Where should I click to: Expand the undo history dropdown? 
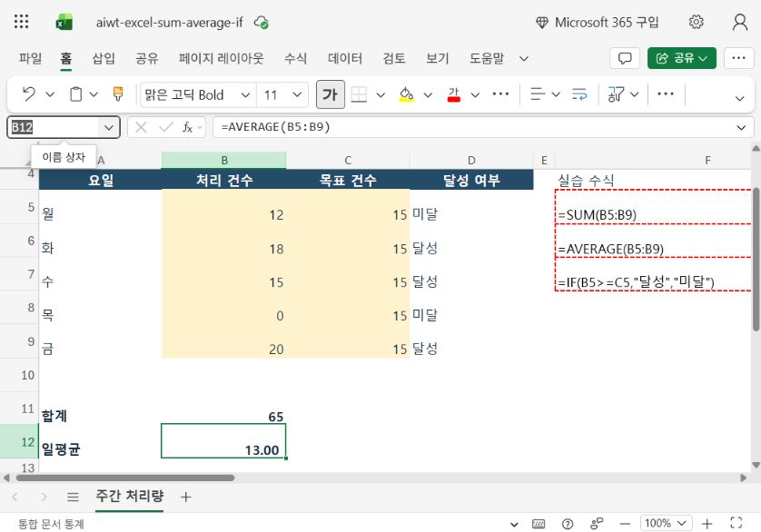click(x=50, y=94)
